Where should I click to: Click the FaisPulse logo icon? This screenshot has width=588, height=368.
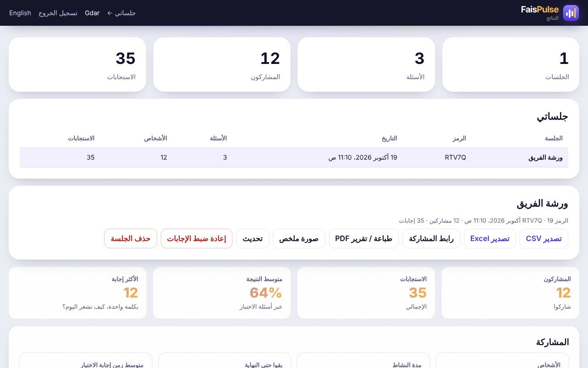pyautogui.click(x=571, y=13)
